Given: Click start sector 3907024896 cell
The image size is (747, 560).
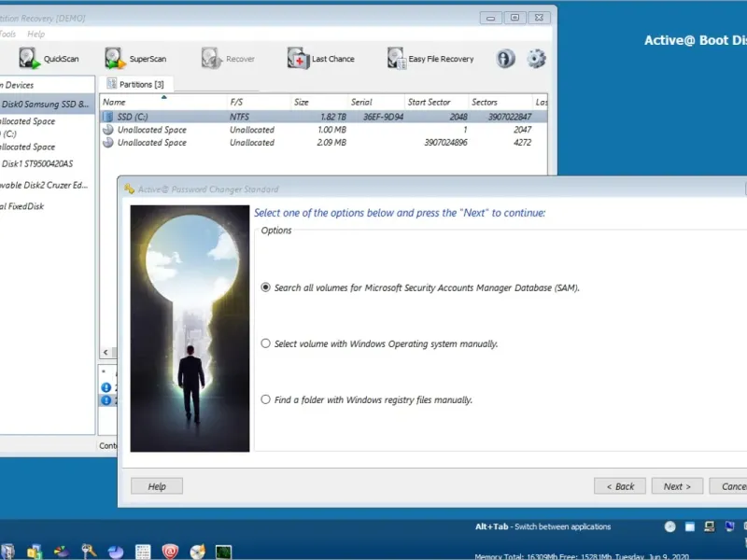Looking at the screenshot, I should 445,143.
